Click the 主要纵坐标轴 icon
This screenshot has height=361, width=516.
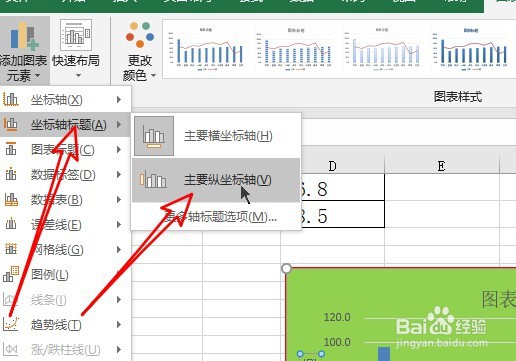pos(153,180)
